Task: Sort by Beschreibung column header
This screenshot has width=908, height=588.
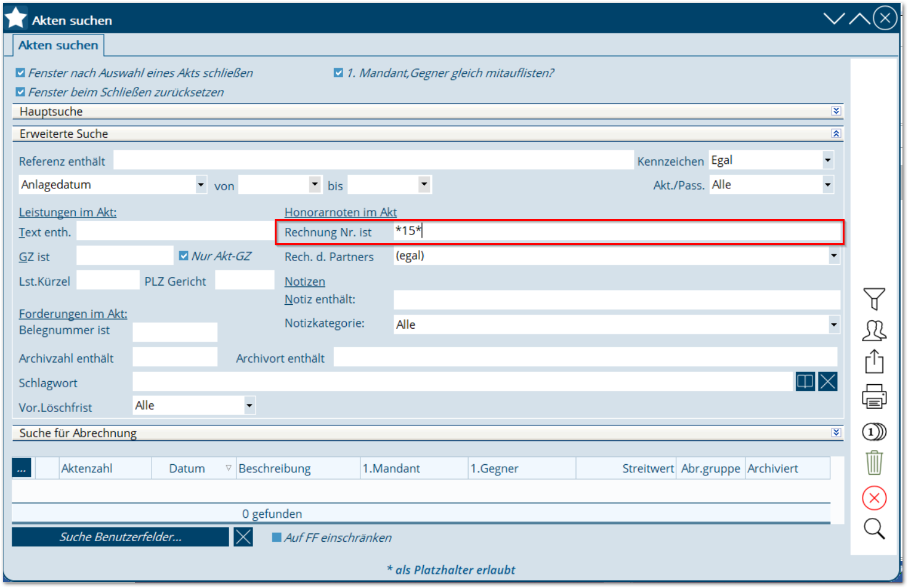Action: pos(298,469)
